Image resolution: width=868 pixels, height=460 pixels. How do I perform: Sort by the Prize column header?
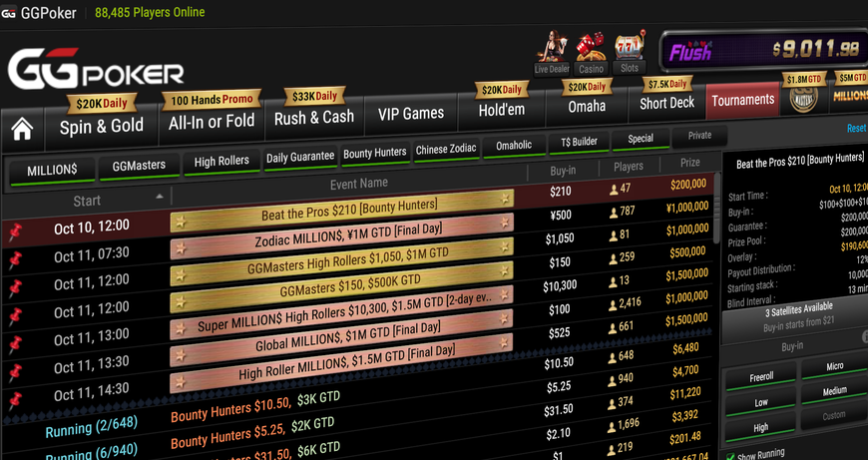point(689,163)
